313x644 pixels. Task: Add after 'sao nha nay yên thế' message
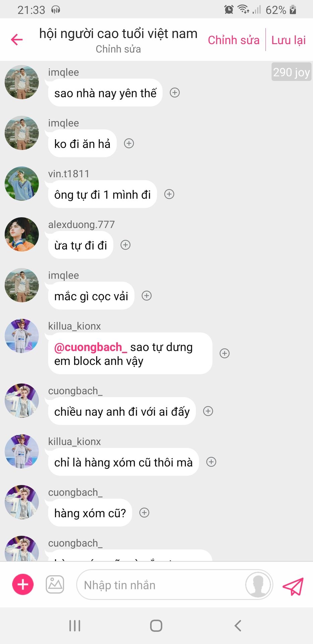tap(175, 93)
